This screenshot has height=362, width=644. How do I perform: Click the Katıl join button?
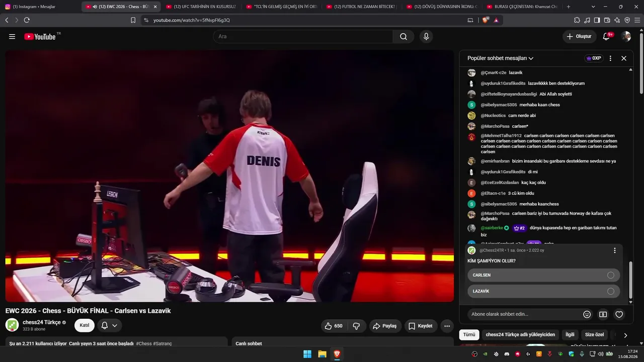[85, 326]
